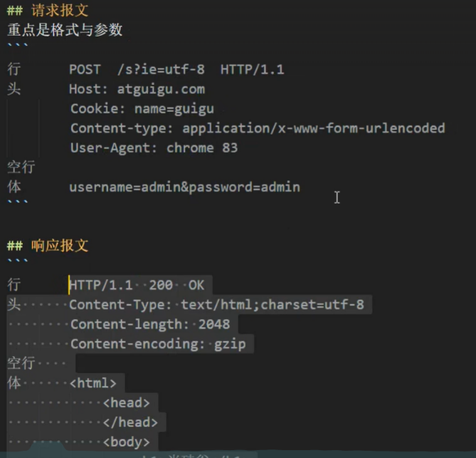Click the "Host: atguigu.com" header line
Image resolution: width=476 pixels, height=458 pixels.
(x=137, y=89)
